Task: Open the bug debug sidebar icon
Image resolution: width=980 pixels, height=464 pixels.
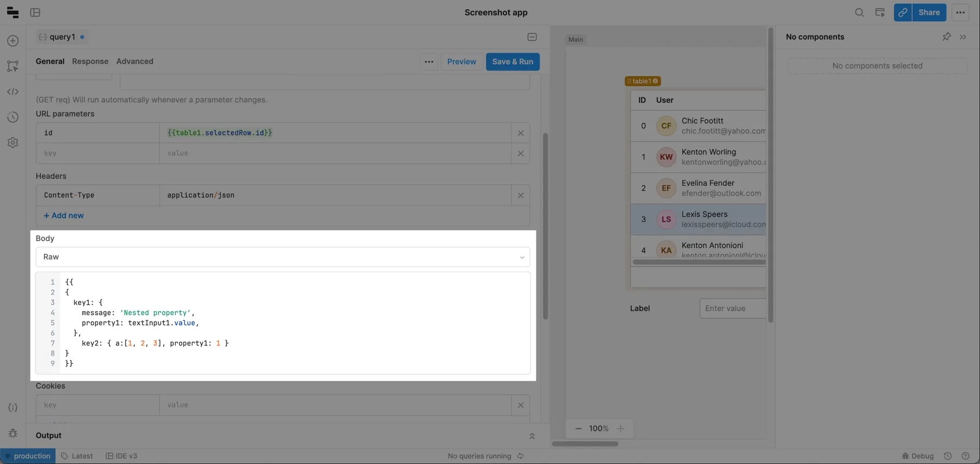Action: pos(13,433)
